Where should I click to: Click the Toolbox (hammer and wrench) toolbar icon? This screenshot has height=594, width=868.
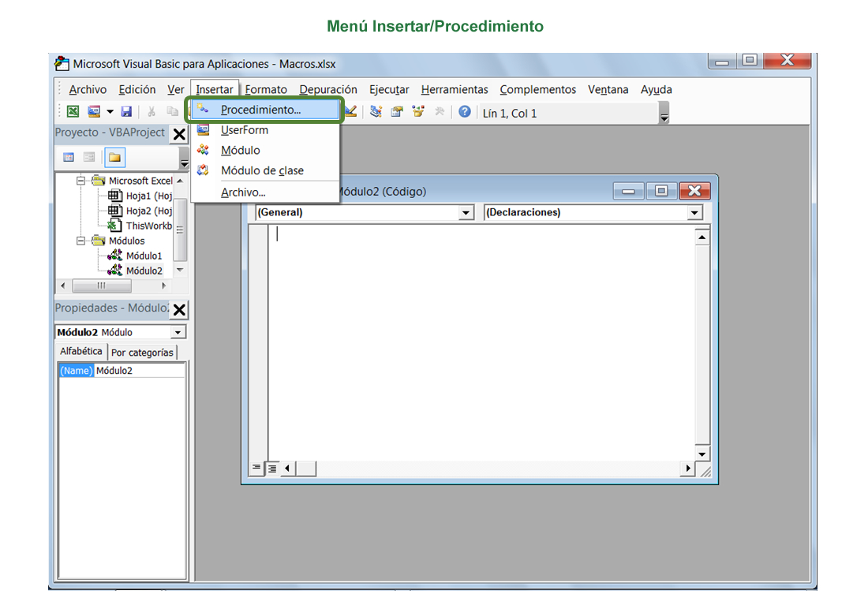tap(440, 111)
